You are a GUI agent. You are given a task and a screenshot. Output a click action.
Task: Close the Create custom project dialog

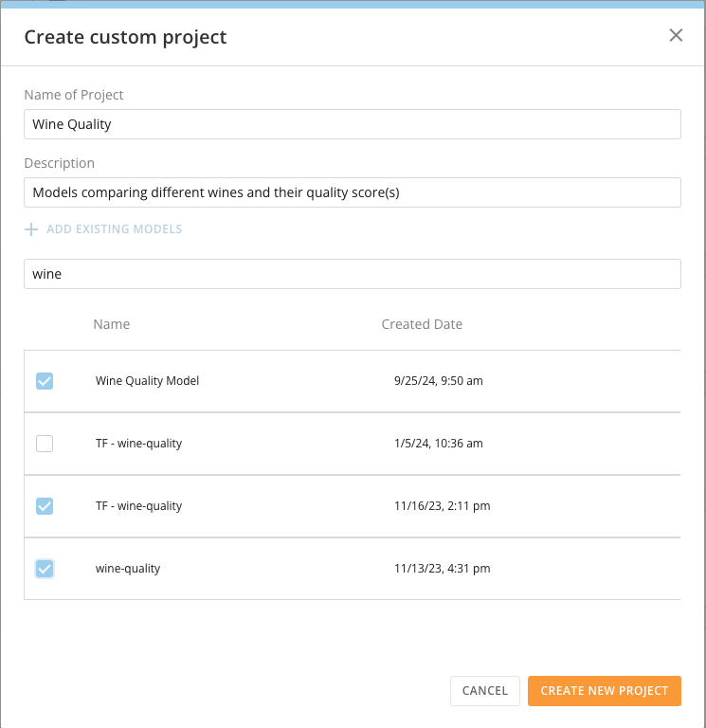point(676,36)
